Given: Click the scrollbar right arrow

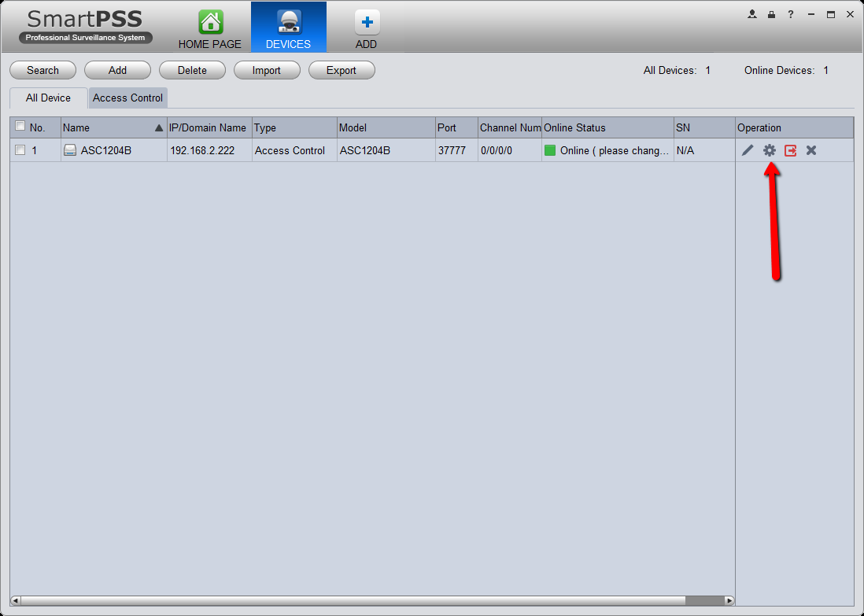Looking at the screenshot, I should pyautogui.click(x=729, y=600).
